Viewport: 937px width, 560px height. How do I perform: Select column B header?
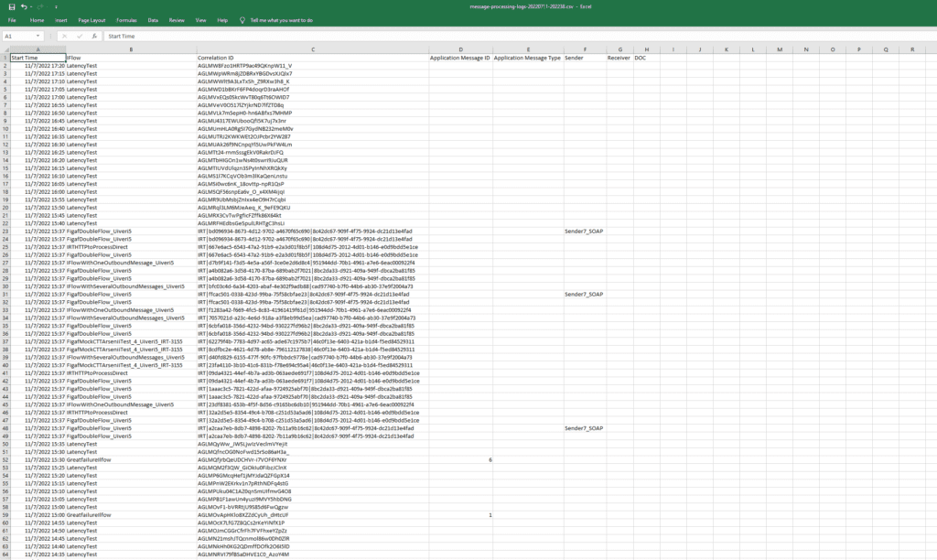click(x=131, y=49)
